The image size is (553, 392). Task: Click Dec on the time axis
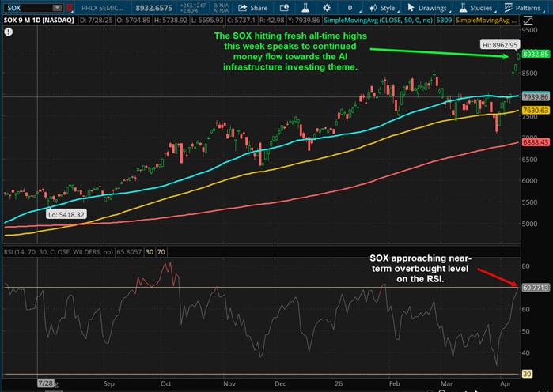pyautogui.click(x=280, y=383)
